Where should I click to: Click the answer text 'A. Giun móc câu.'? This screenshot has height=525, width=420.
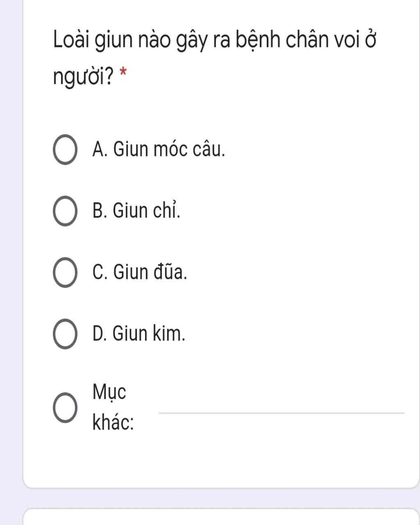point(159,149)
